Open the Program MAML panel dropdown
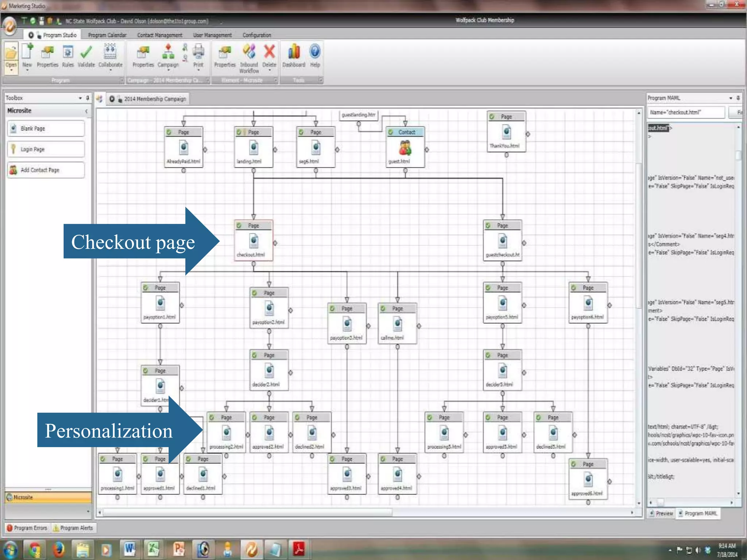The width and height of the screenshot is (747, 560). click(731, 98)
